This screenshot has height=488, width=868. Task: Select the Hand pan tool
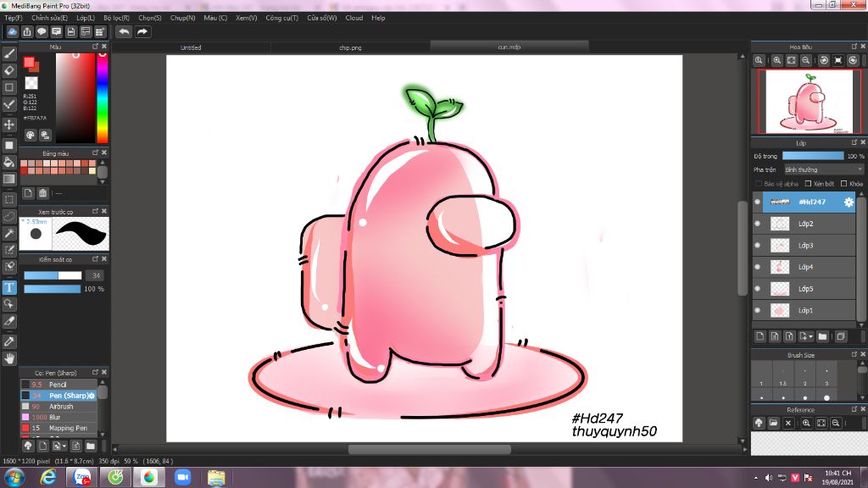click(9, 358)
